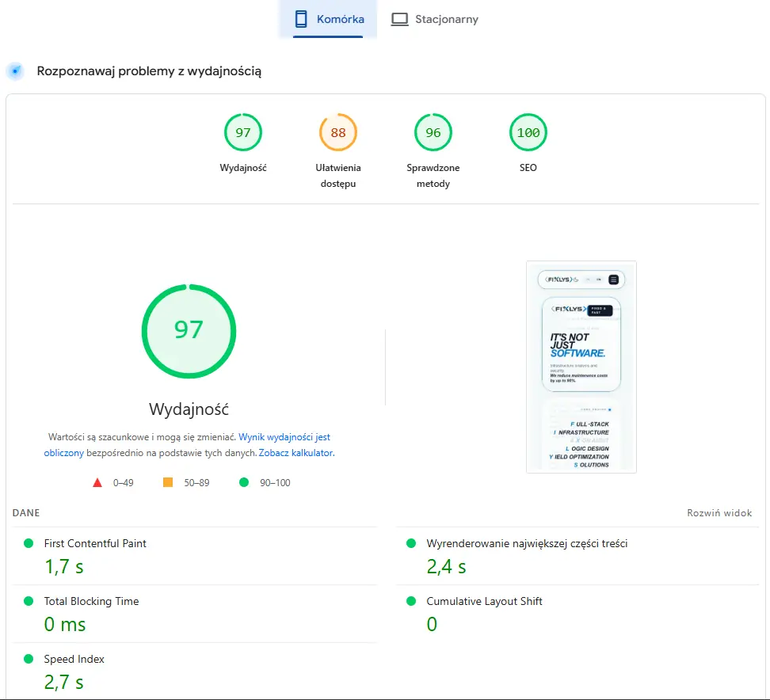Click the green dot beside First Contentful Paint
The width and height of the screenshot is (770, 700).
(29, 543)
